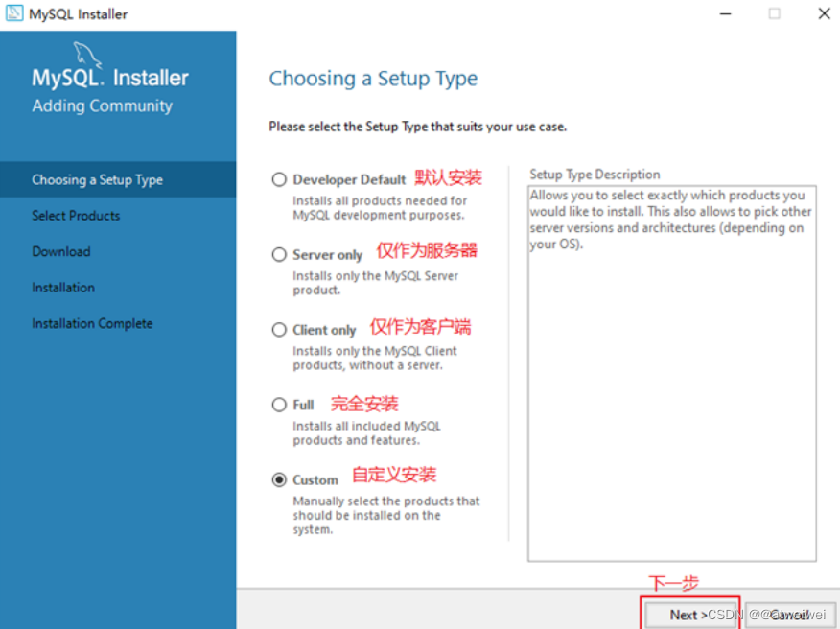This screenshot has width=840, height=629.
Task: Open the Choosing a Setup Type step
Action: (118, 179)
